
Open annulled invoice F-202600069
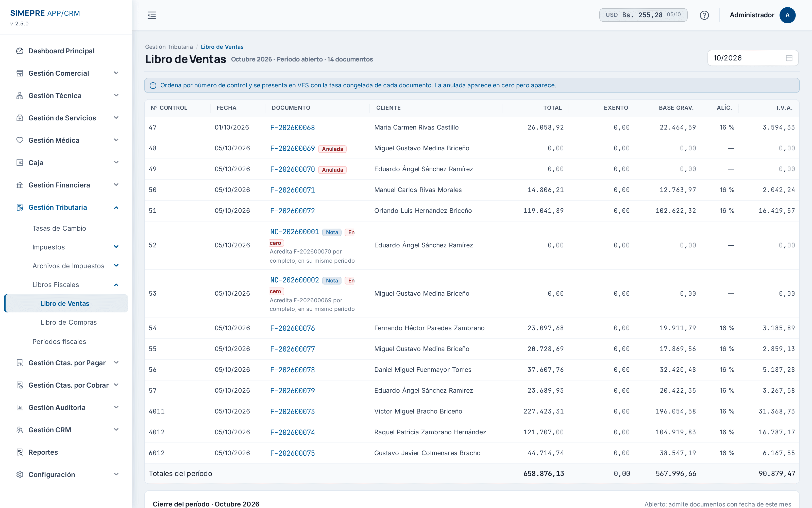click(x=293, y=148)
